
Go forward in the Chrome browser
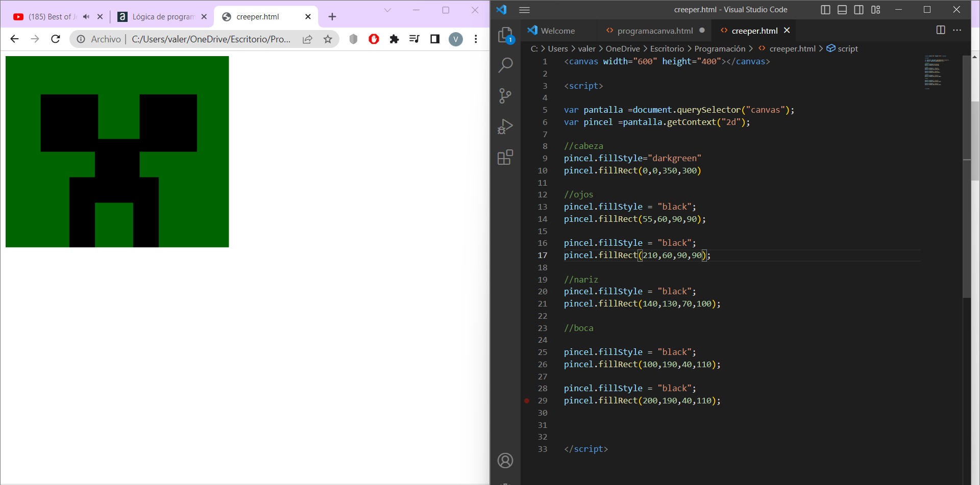35,39
